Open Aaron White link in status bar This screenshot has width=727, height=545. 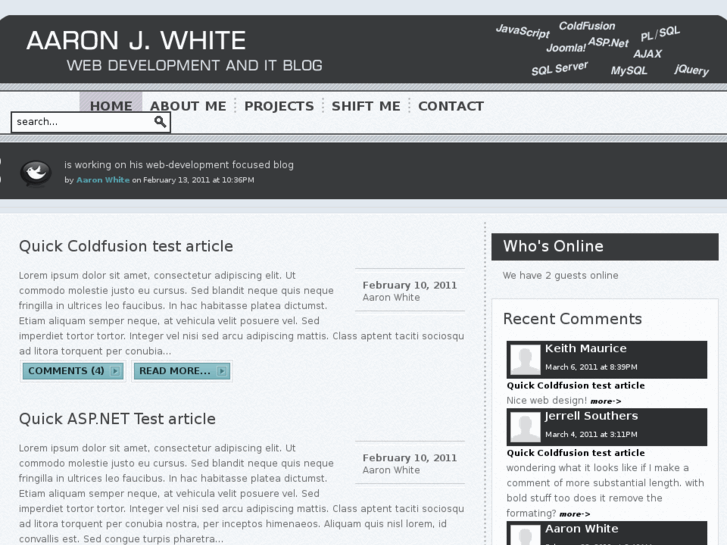pyautogui.click(x=103, y=180)
